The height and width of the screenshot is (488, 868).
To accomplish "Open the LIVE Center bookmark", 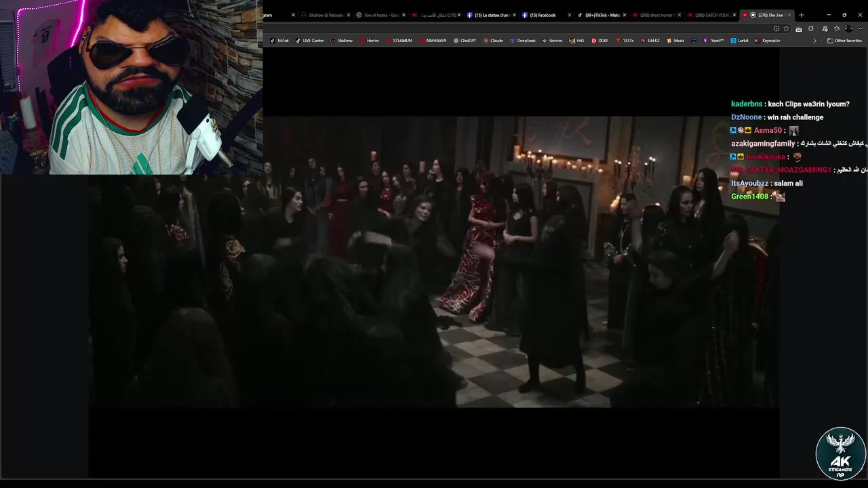I will click(310, 41).
